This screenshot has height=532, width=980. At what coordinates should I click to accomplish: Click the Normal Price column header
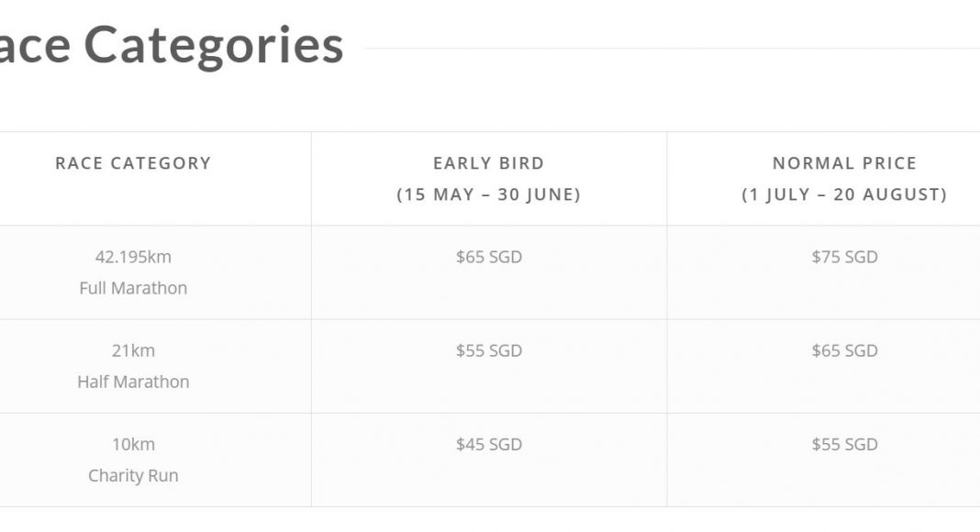(844, 163)
